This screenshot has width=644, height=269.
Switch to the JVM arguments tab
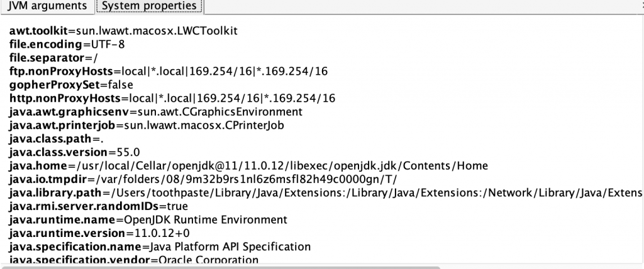pyautogui.click(x=46, y=6)
